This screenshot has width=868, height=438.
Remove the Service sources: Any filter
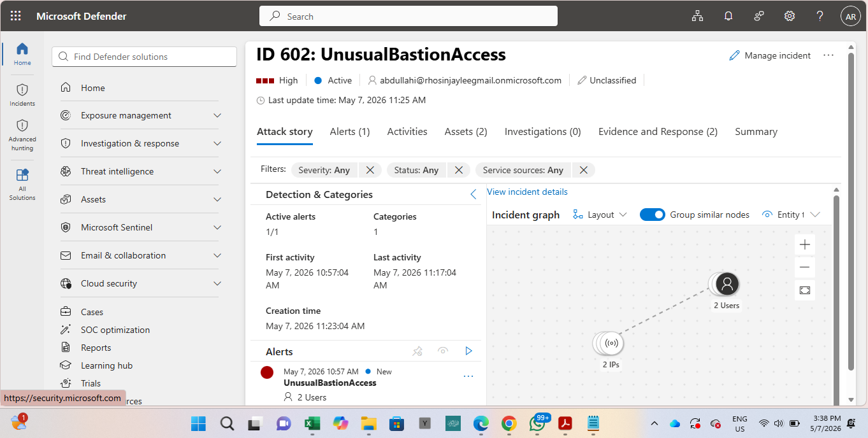click(x=583, y=170)
